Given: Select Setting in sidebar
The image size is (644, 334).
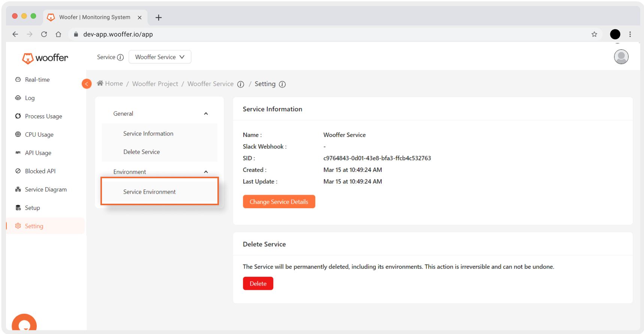Looking at the screenshot, I should pyautogui.click(x=45, y=226).
